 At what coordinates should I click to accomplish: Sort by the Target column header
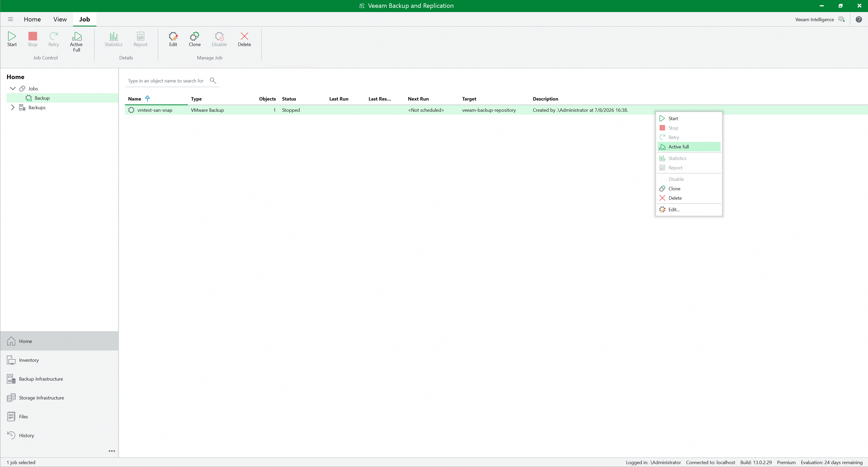coord(469,99)
